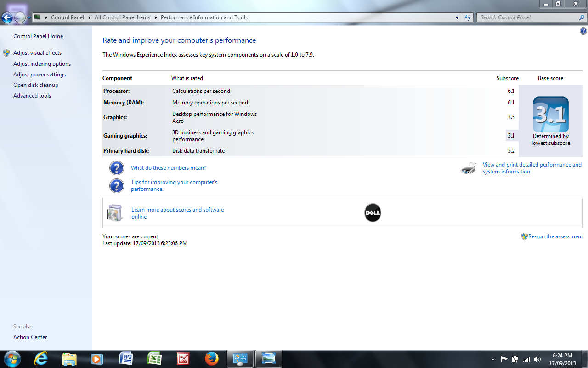Viewport: 588px width, 368px height.
Task: Click the Dell logo
Action: pyautogui.click(x=373, y=213)
